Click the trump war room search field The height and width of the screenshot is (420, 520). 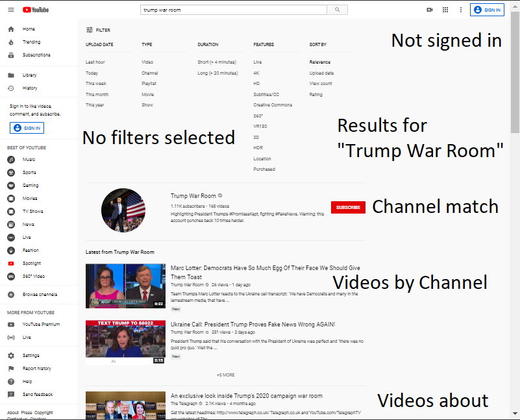tap(234, 10)
